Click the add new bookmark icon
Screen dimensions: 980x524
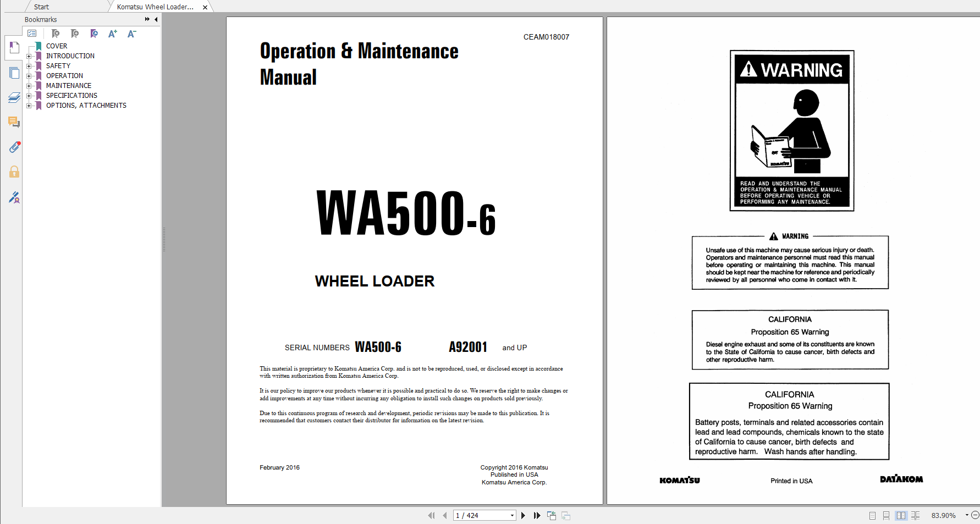[75, 34]
